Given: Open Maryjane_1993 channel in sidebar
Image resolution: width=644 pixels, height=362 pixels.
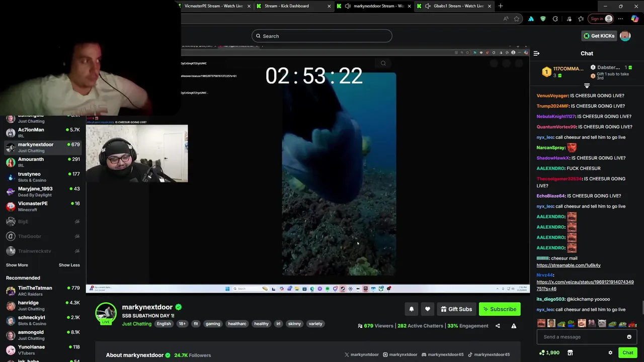Looking at the screenshot, I should (x=43, y=192).
